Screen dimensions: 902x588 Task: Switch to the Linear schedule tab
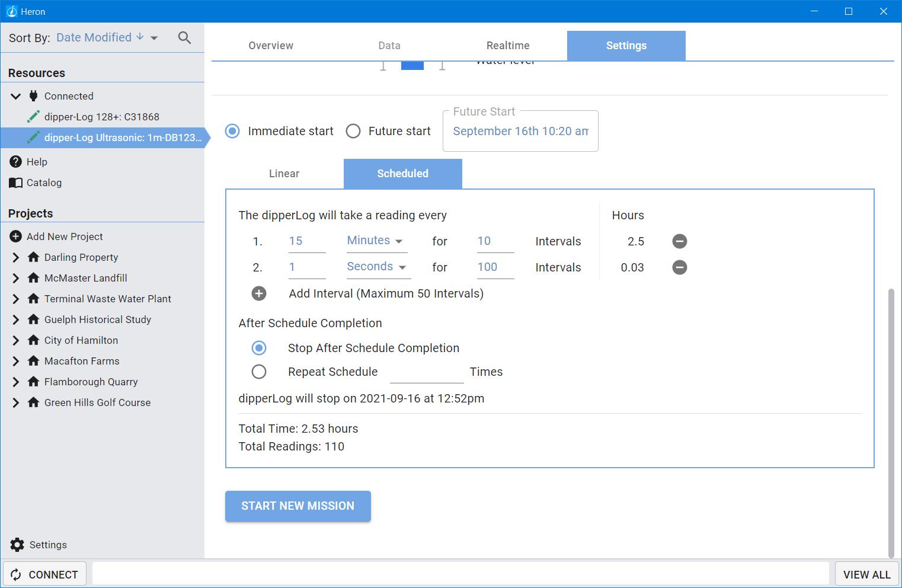pos(284,174)
